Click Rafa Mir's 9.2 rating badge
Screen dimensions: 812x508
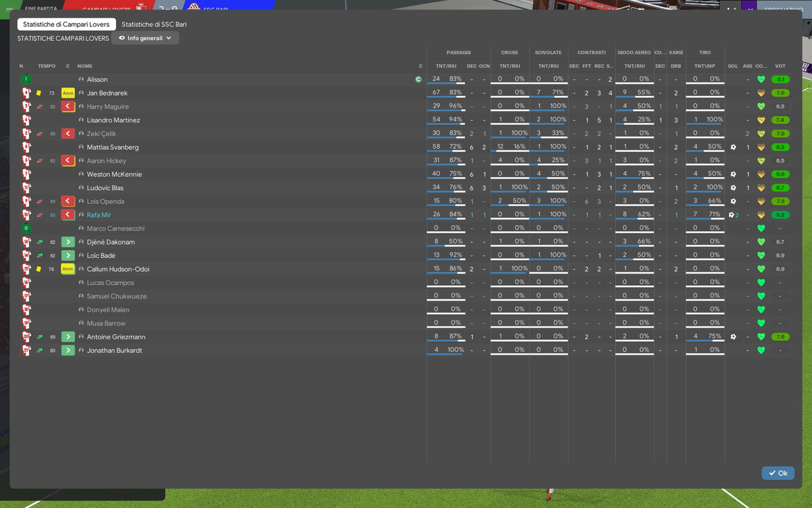coord(780,215)
